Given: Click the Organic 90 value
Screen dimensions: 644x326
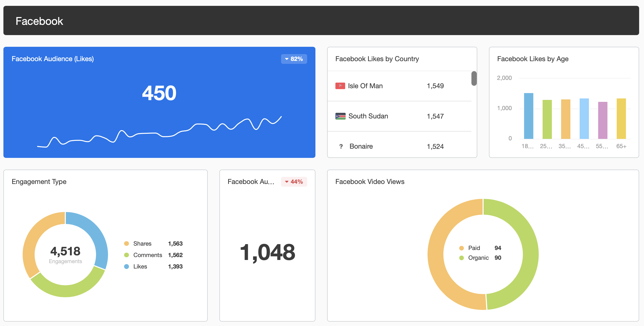Looking at the screenshot, I should pos(498,258).
